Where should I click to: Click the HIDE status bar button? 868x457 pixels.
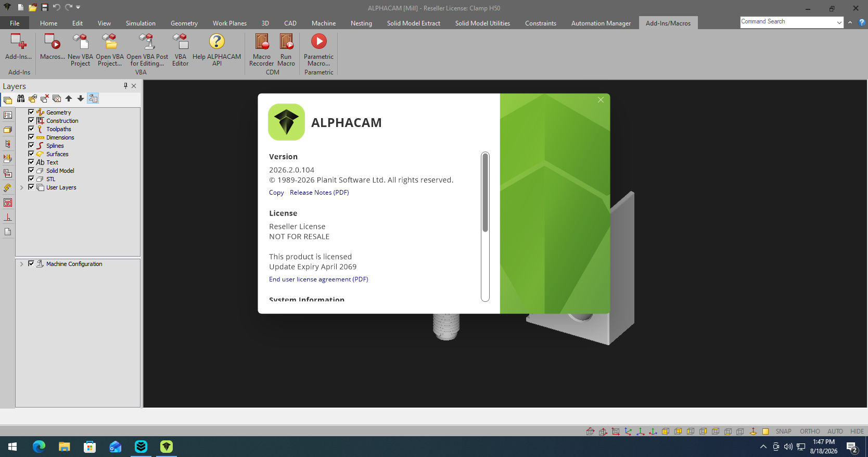pos(857,431)
